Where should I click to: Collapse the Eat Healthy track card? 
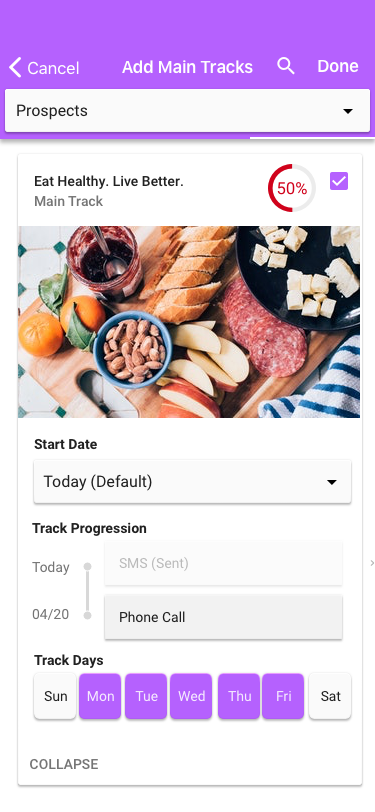tap(64, 764)
